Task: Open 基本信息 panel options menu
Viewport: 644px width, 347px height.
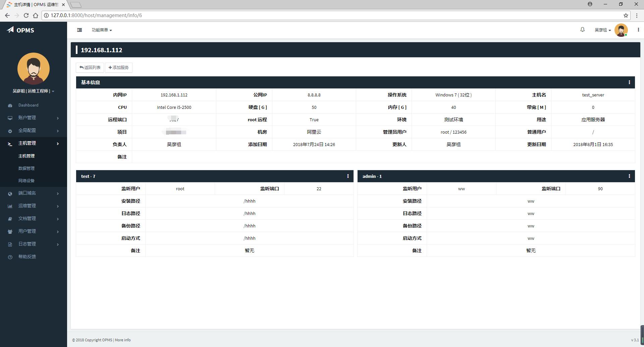Action: (629, 82)
